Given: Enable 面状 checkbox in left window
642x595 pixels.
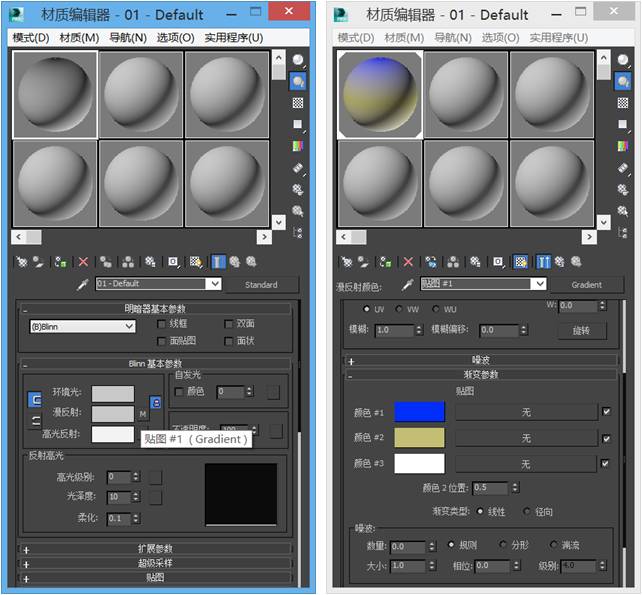Looking at the screenshot, I should point(229,341).
